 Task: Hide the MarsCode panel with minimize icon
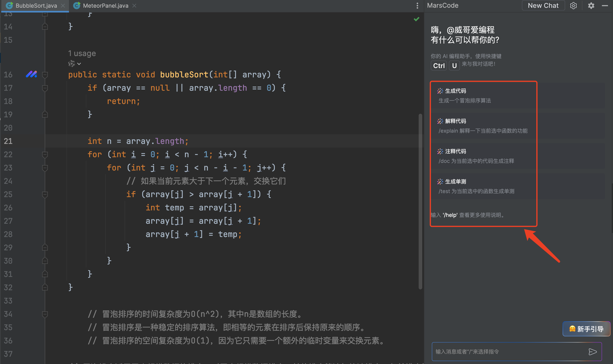pos(605,6)
